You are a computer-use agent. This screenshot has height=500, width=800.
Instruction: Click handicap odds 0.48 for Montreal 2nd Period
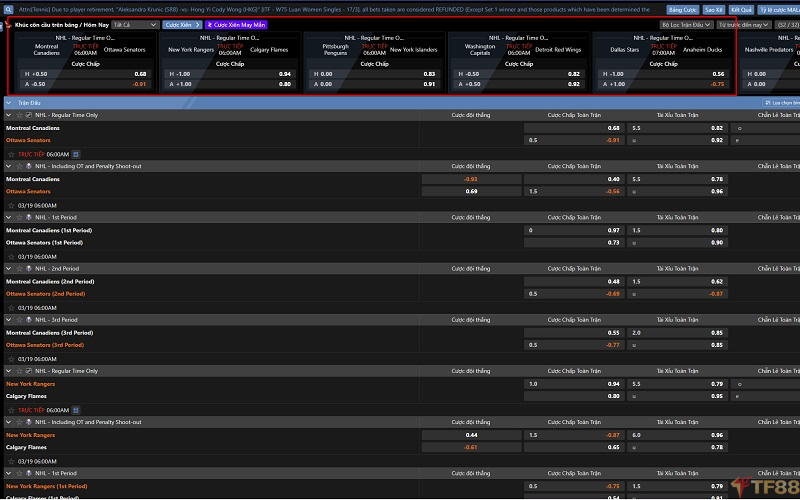[x=574, y=282]
